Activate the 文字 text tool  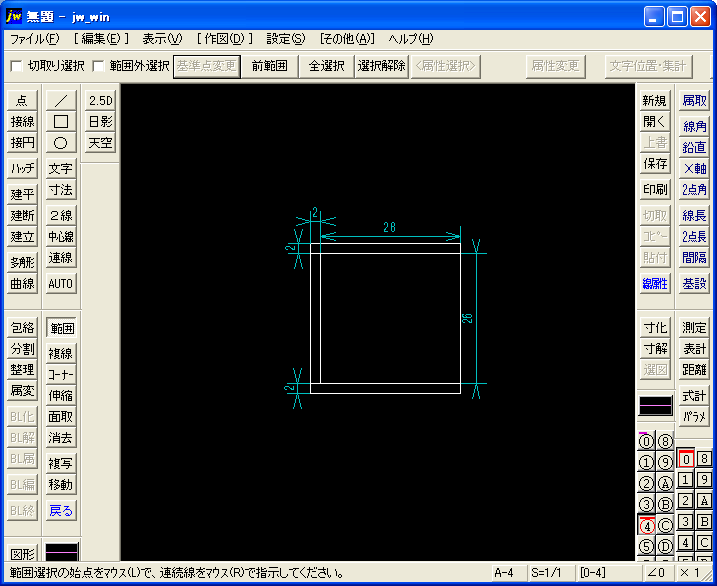click(x=61, y=169)
